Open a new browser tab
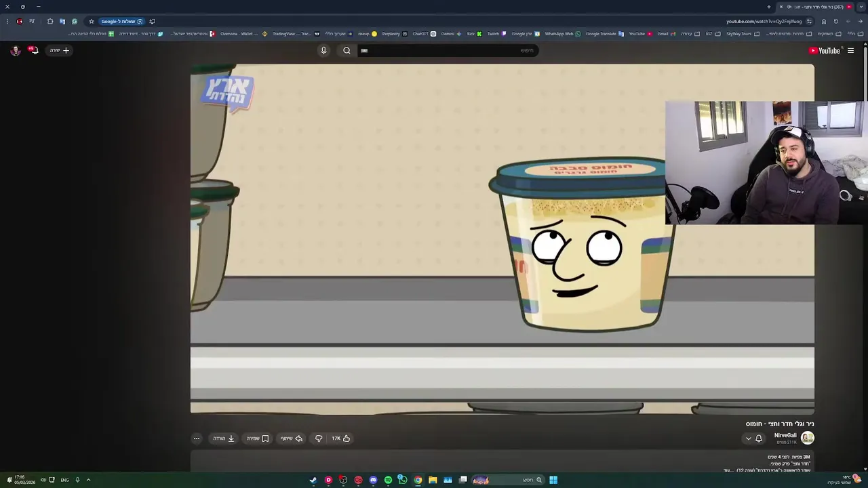 pos(769,7)
